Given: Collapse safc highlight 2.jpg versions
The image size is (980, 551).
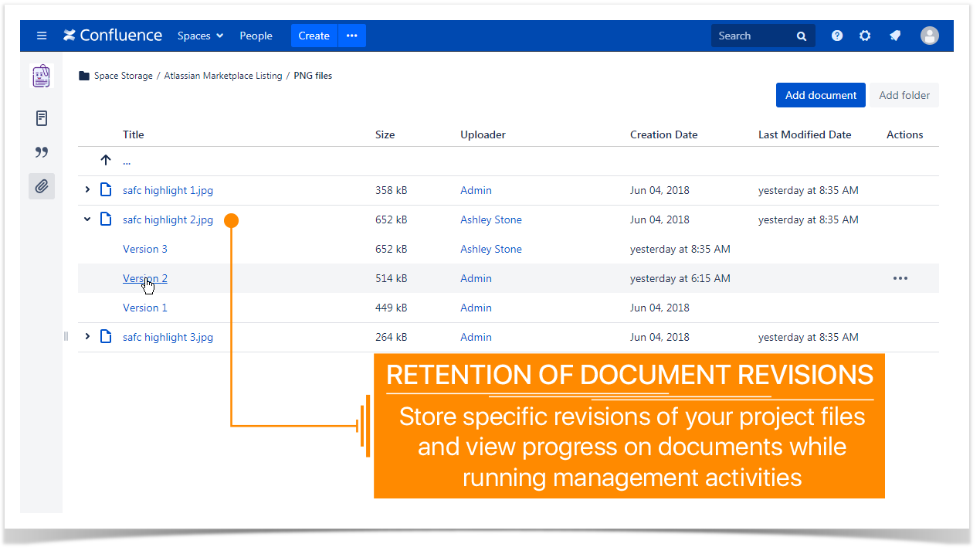Looking at the screenshot, I should pos(87,219).
